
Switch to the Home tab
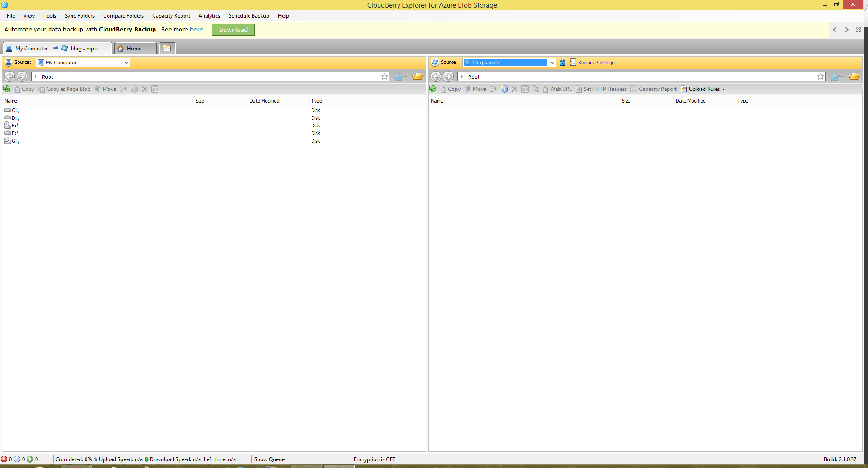[x=135, y=49]
